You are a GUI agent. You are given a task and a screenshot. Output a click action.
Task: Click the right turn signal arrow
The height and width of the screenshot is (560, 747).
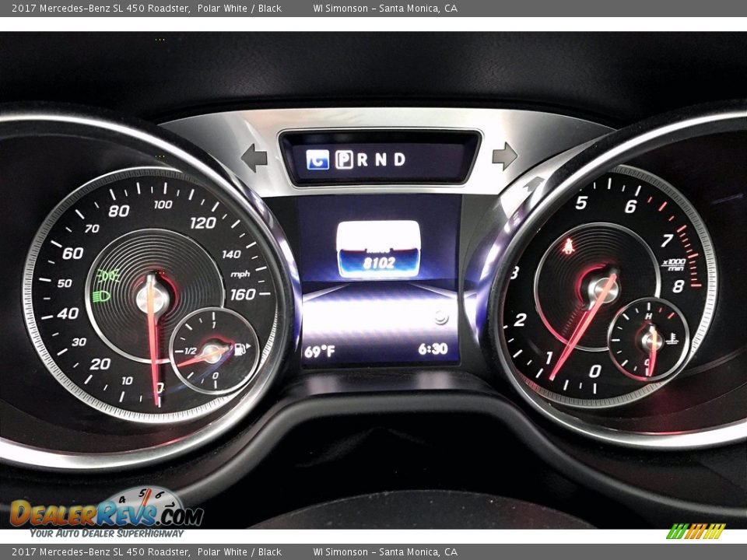point(504,156)
